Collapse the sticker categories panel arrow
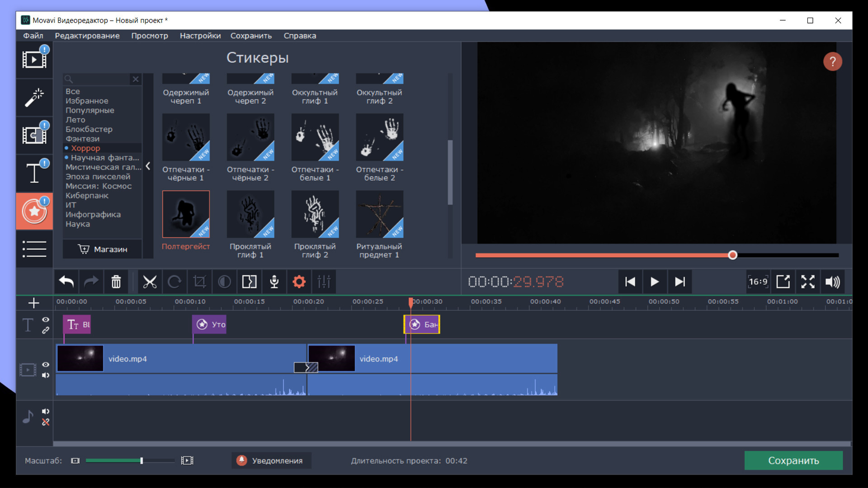 click(148, 166)
